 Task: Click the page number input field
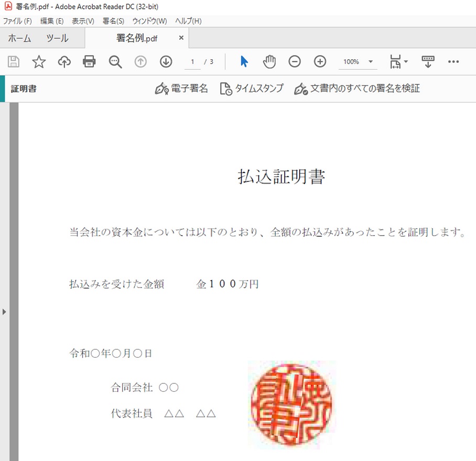click(192, 62)
